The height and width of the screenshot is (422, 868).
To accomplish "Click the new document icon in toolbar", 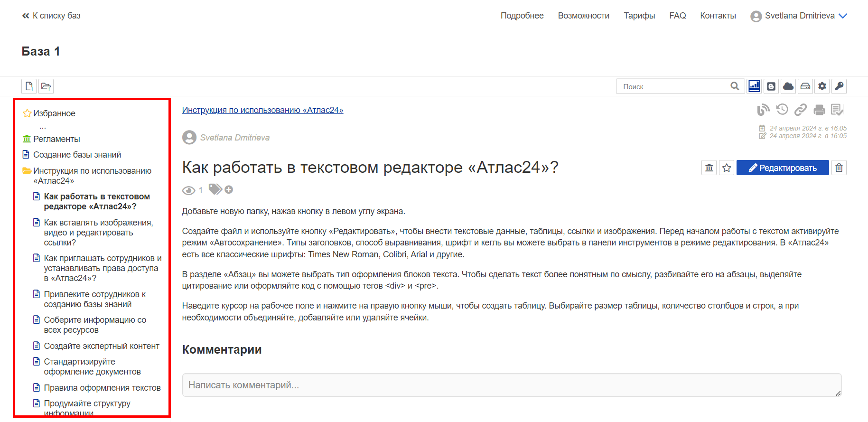I will click(29, 86).
